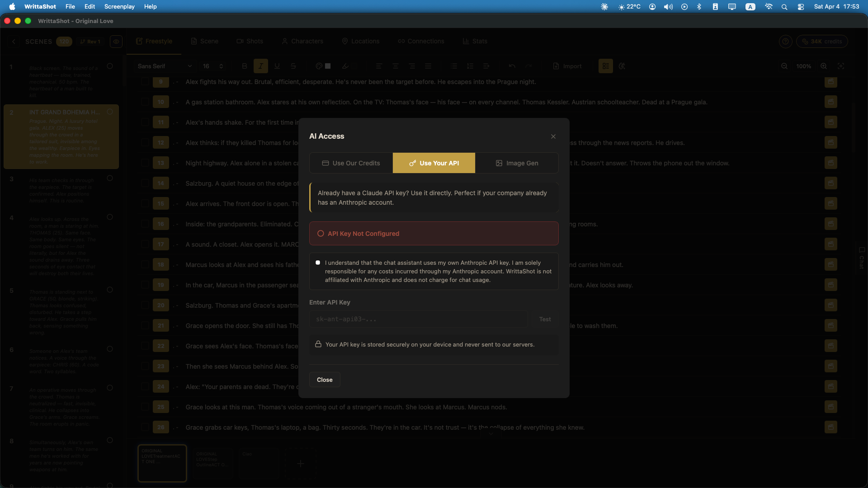Open the Characters panel
Screen dimensions: 868x488
302,41
